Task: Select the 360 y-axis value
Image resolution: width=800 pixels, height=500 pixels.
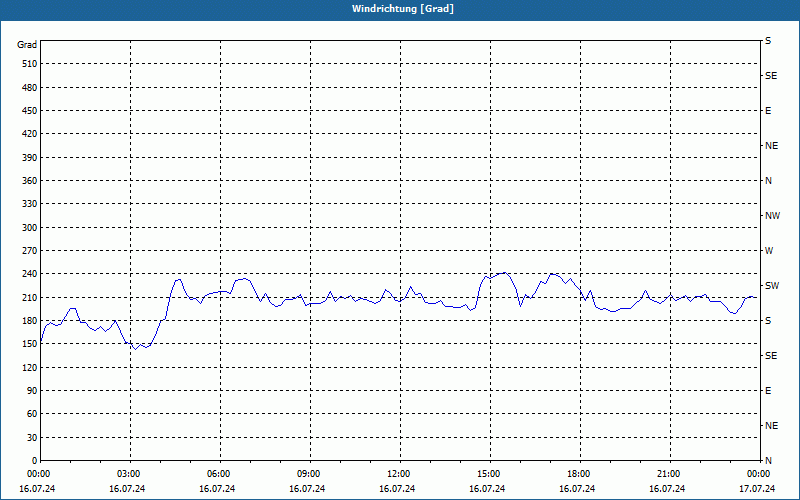Action: (30, 181)
